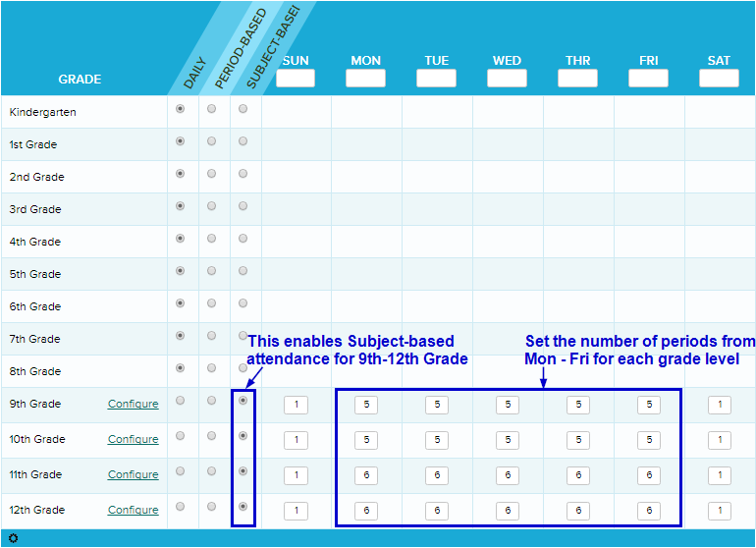Click the GRADE column header
Image resolution: width=756 pixels, height=548 pixels.
coord(80,80)
